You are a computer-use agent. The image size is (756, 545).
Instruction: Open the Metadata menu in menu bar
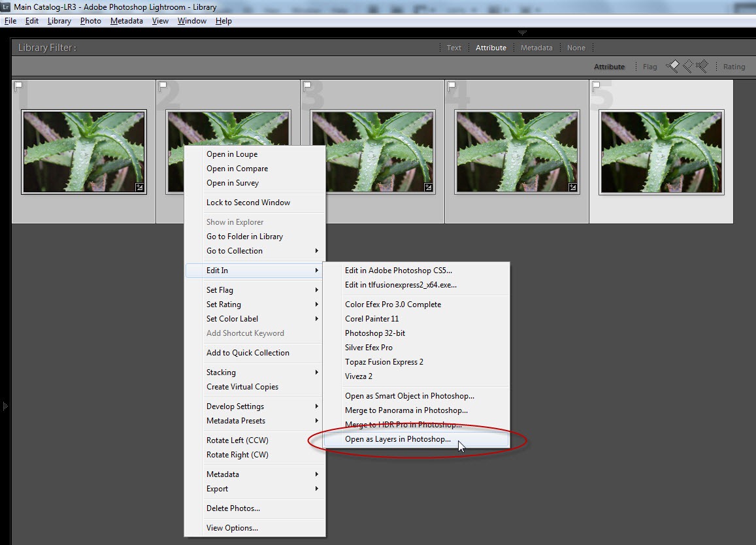(126, 21)
